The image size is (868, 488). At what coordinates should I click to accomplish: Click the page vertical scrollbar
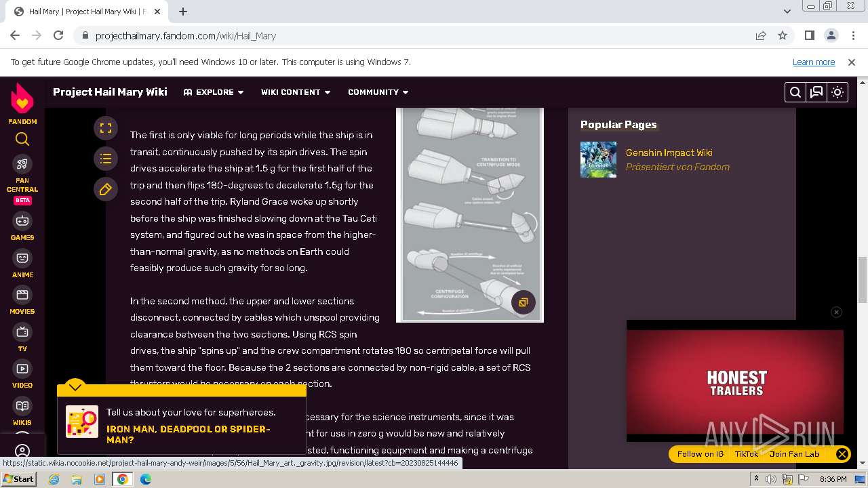point(863,279)
